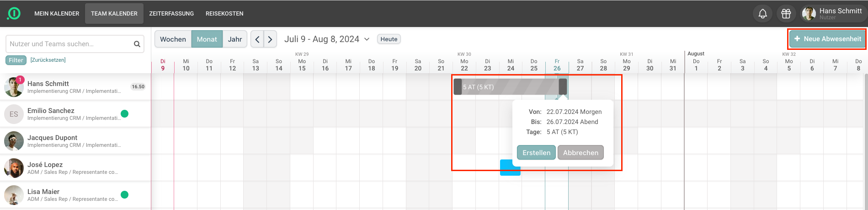Open the notifications bell icon

point(762,14)
